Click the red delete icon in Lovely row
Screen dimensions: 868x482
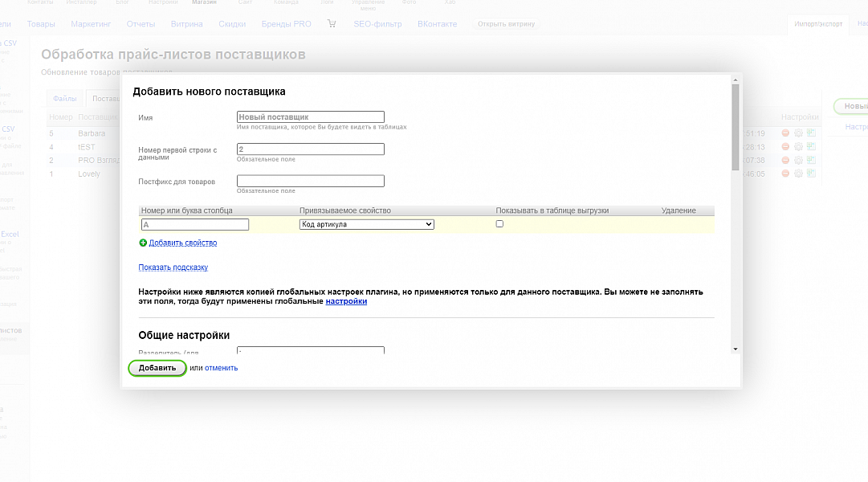pyautogui.click(x=785, y=174)
